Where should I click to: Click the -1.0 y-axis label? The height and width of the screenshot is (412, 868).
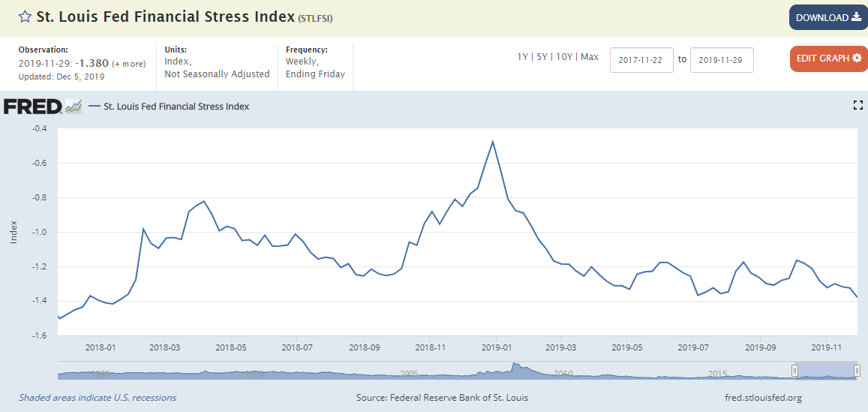tap(40, 232)
